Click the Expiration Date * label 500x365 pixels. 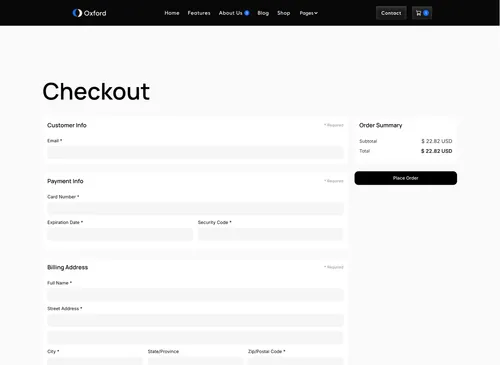pyautogui.click(x=65, y=222)
